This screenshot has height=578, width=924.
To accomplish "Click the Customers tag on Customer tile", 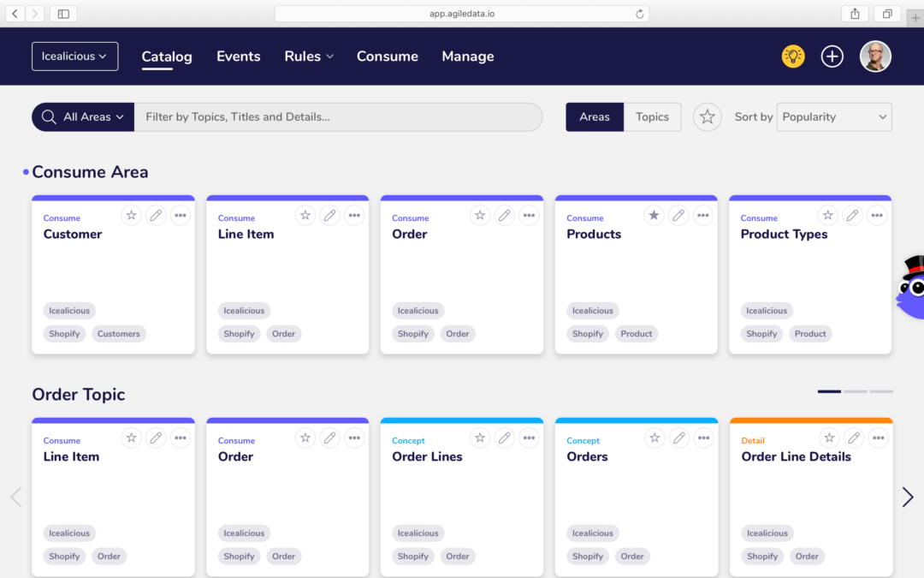I will [x=119, y=334].
